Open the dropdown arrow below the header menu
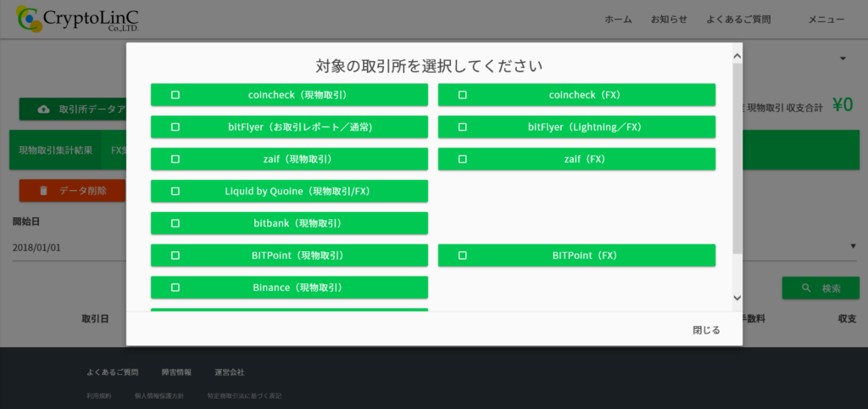868x409 pixels. point(843,59)
